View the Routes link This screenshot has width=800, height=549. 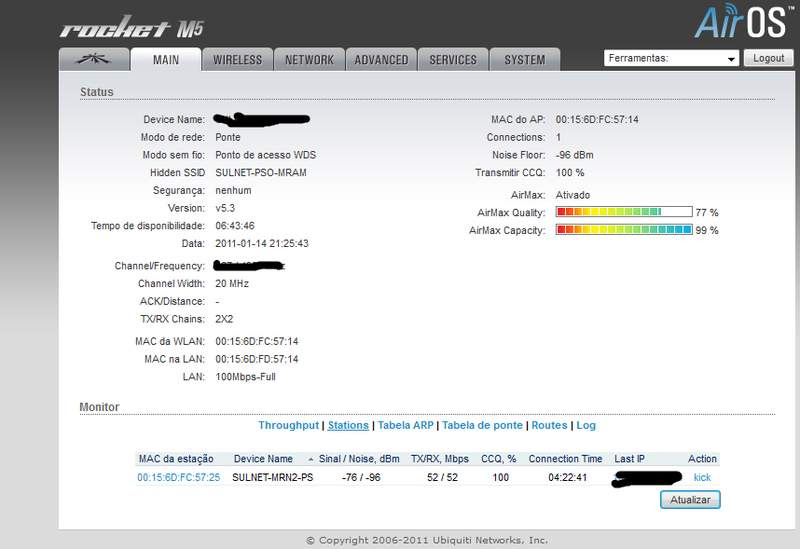(549, 425)
